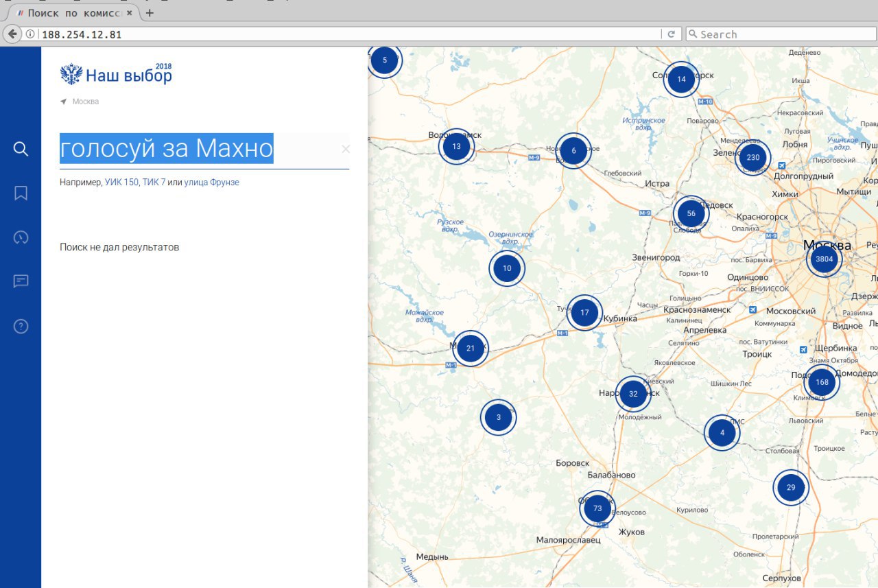Select the map cluster marked 56
878x588 pixels.
click(691, 213)
